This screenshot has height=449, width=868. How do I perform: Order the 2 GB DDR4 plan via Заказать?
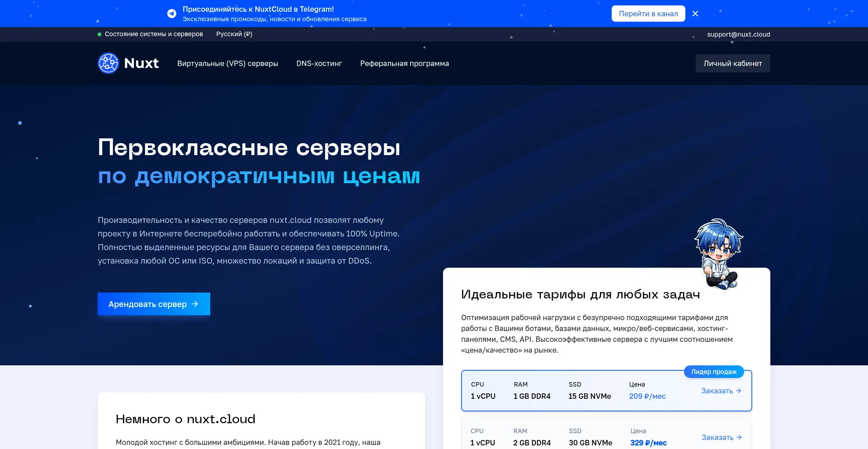[717, 437]
